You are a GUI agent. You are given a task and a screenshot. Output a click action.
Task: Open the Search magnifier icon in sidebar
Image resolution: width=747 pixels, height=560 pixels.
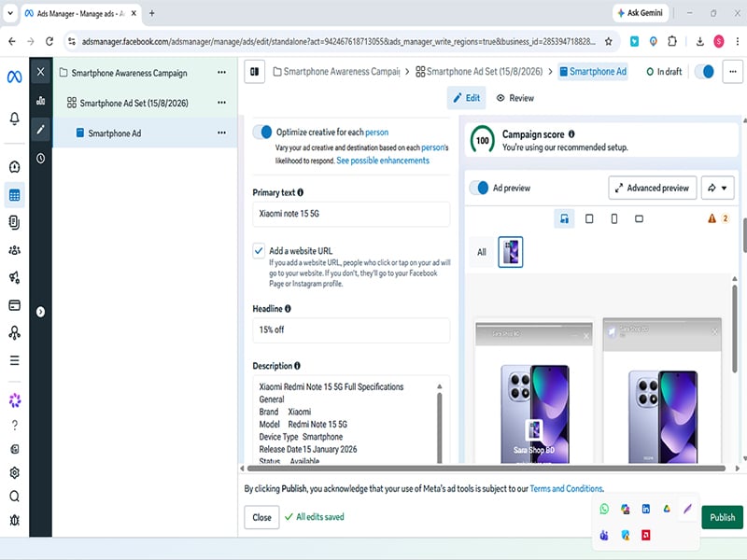click(x=15, y=497)
